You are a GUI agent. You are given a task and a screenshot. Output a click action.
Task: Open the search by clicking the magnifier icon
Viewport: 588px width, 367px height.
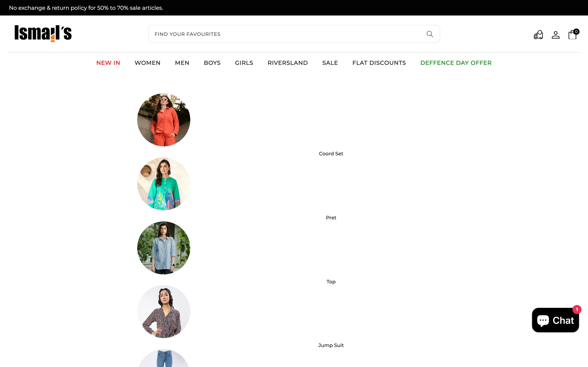pyautogui.click(x=430, y=34)
